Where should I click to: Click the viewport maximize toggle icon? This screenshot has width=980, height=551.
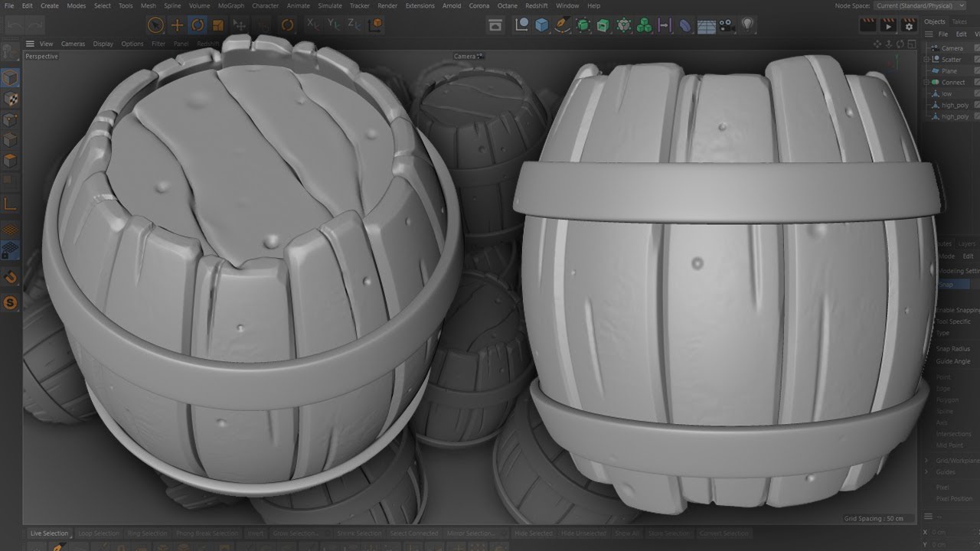pyautogui.click(x=912, y=44)
